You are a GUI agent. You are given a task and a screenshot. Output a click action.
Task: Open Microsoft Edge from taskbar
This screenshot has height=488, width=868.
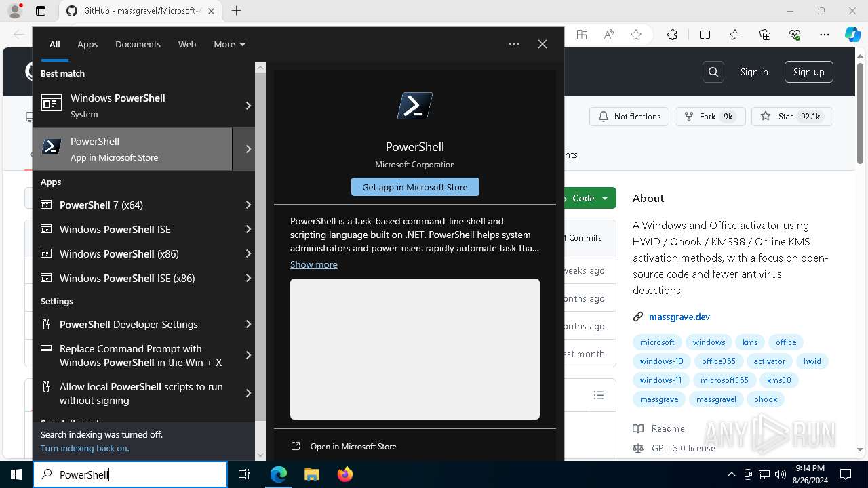[279, 474]
